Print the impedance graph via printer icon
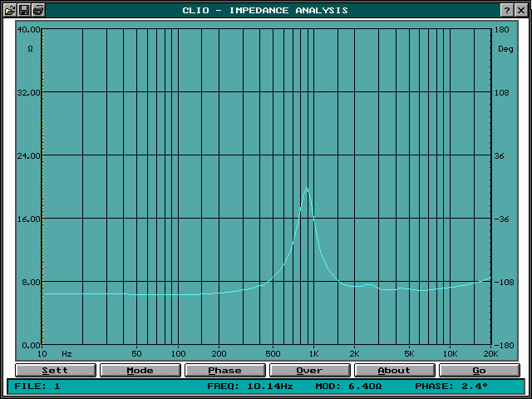The width and height of the screenshot is (532, 399). [38, 10]
